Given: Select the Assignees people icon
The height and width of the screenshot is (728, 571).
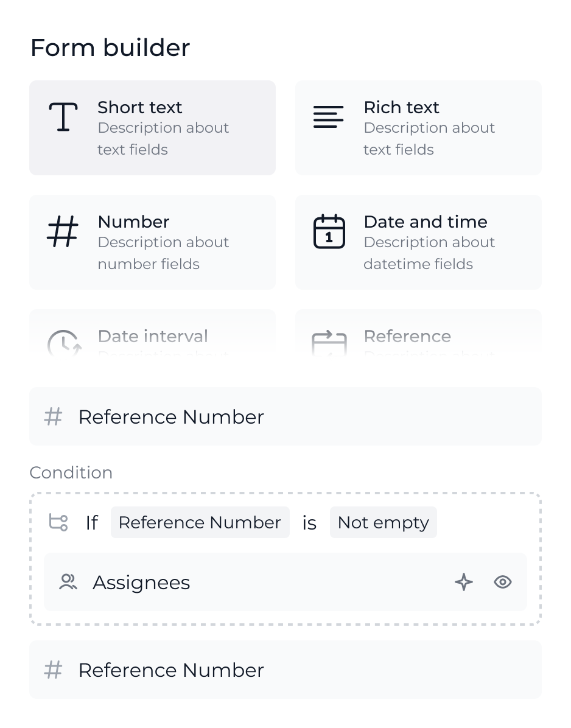Looking at the screenshot, I should tap(69, 582).
